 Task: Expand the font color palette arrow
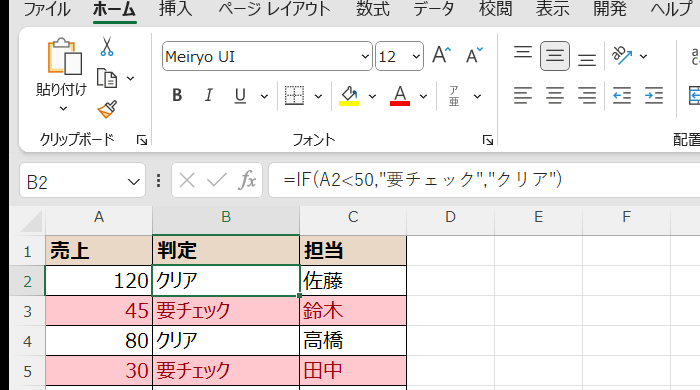423,96
